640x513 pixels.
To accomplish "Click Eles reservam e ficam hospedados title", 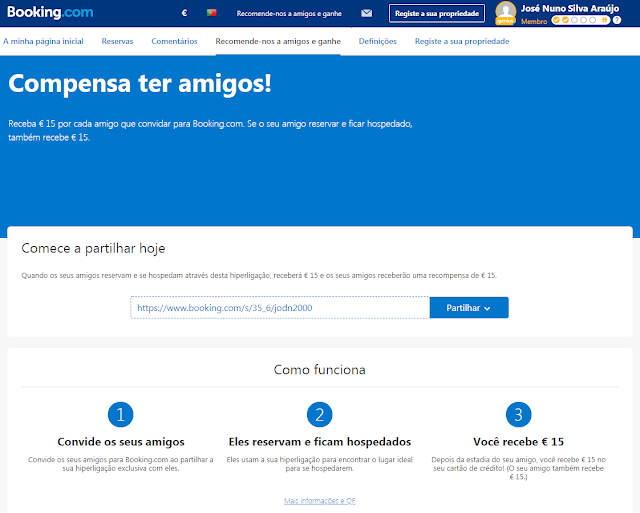I will pyautogui.click(x=320, y=442).
